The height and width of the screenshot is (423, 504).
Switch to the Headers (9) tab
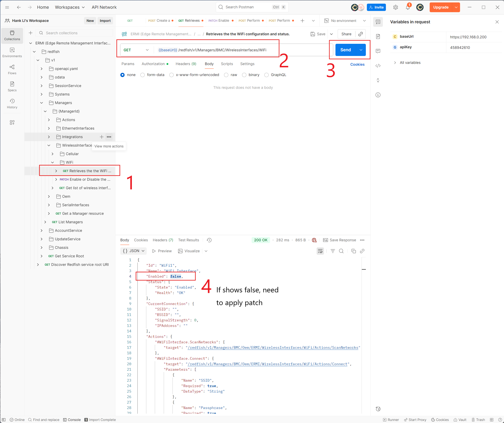coord(186,64)
